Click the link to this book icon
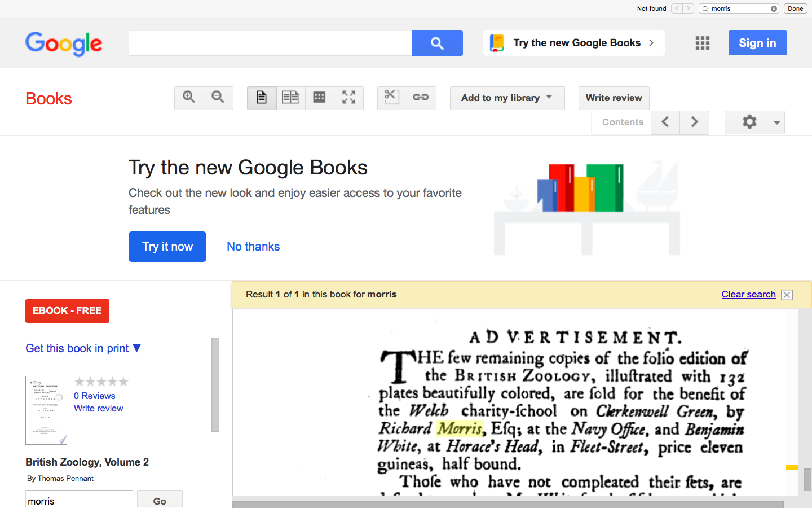The height and width of the screenshot is (508, 812). click(x=421, y=98)
